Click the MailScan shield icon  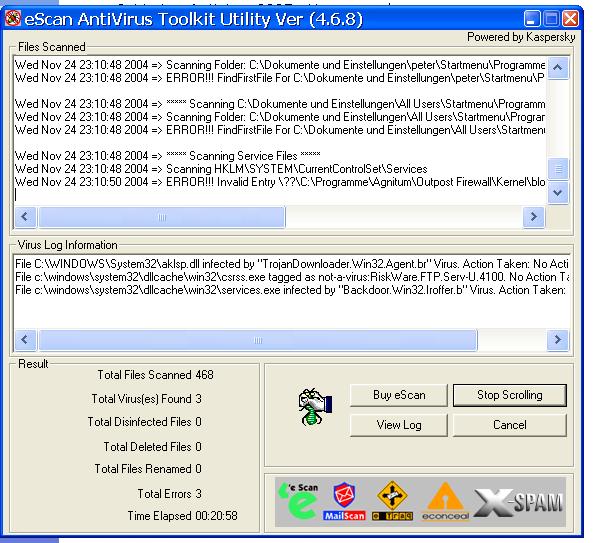pyautogui.click(x=343, y=499)
